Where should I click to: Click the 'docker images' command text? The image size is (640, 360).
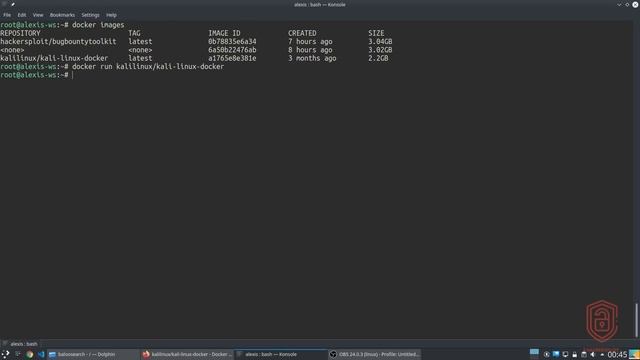[98, 25]
